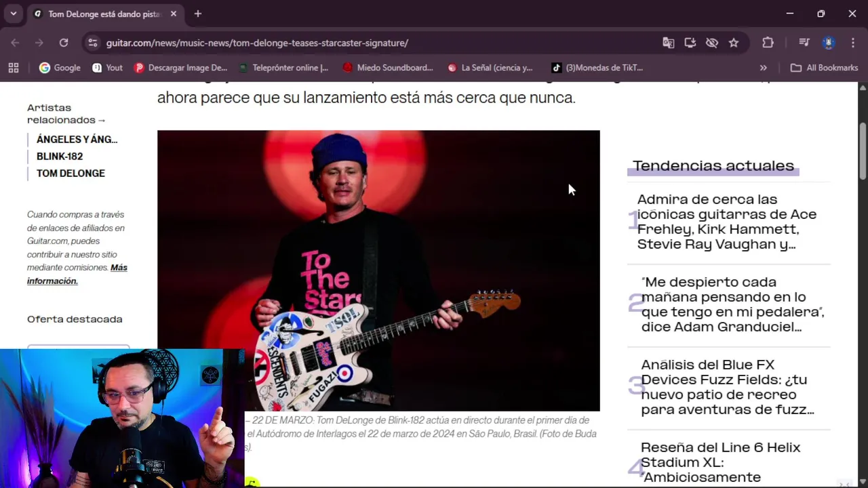Open All Bookmarks folder

(x=824, y=68)
